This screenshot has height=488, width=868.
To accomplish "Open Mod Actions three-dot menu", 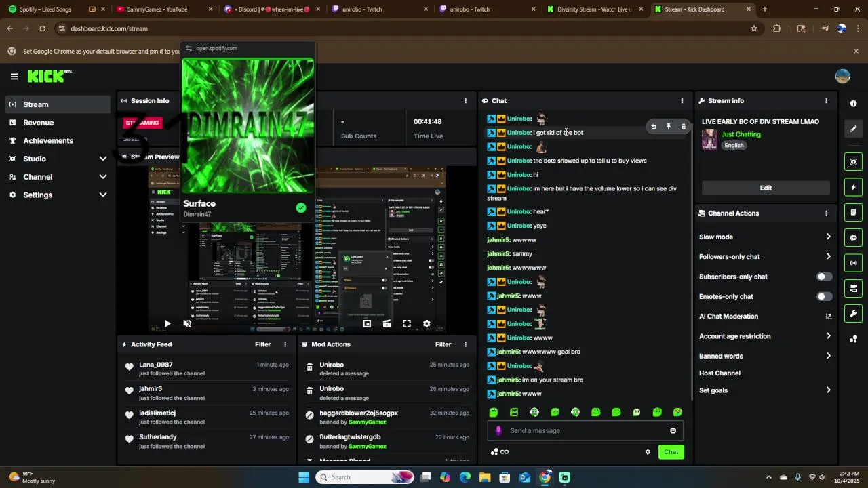I will tap(465, 344).
